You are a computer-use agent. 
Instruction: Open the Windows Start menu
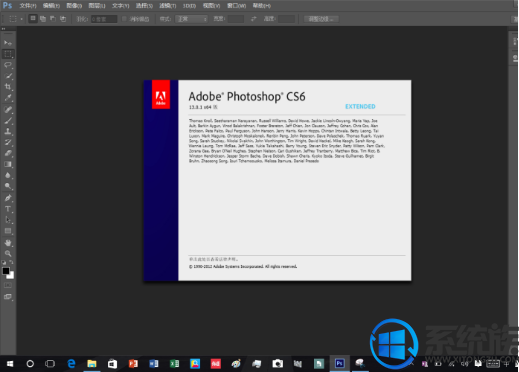(10, 364)
